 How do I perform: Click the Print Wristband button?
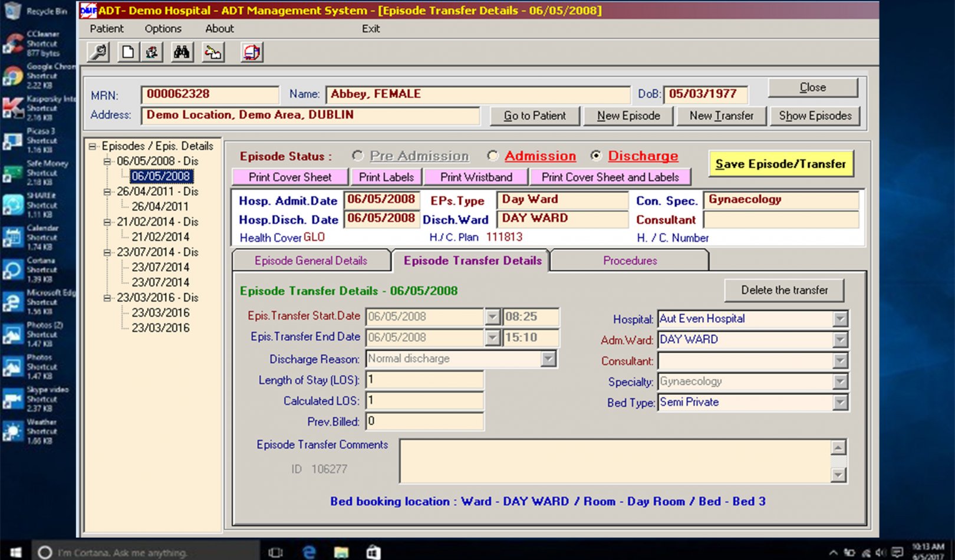click(476, 177)
